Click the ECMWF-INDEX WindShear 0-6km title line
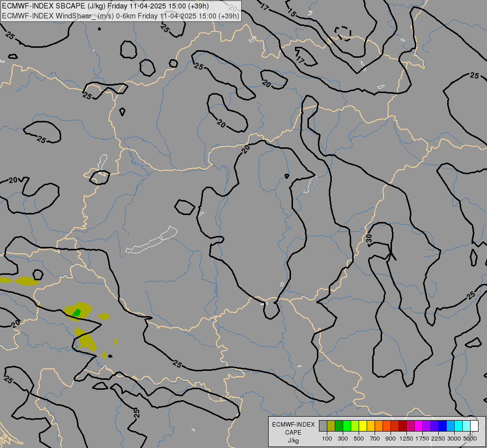The height and width of the screenshot is (448, 487). (x=120, y=15)
